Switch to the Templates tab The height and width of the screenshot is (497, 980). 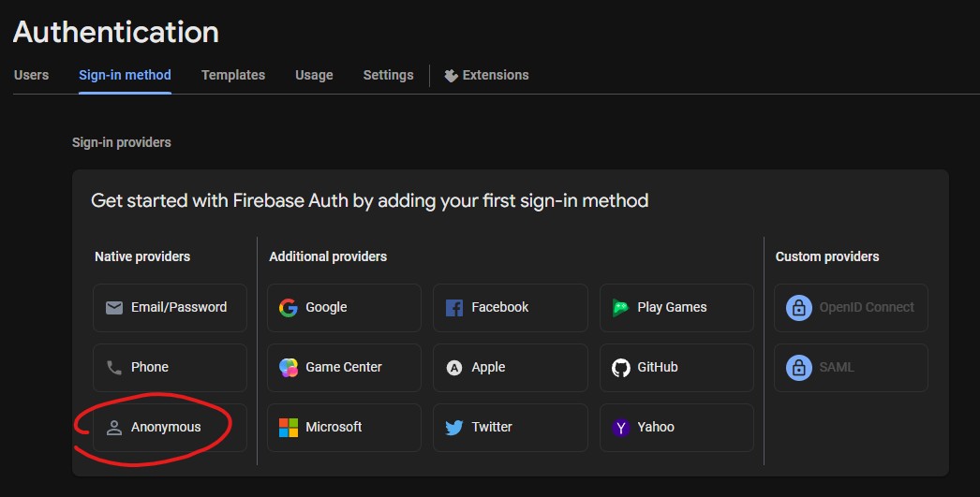pyautogui.click(x=233, y=75)
